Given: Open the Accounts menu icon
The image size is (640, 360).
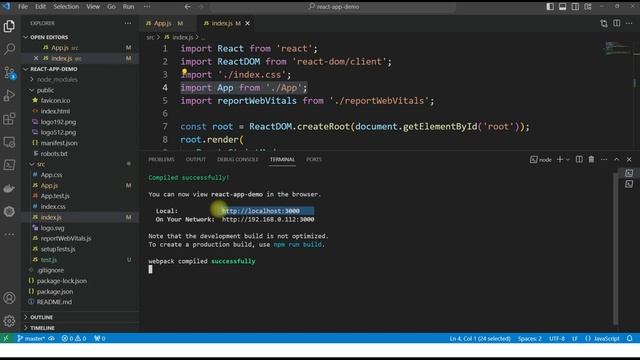Looking at the screenshot, I should [9, 298].
